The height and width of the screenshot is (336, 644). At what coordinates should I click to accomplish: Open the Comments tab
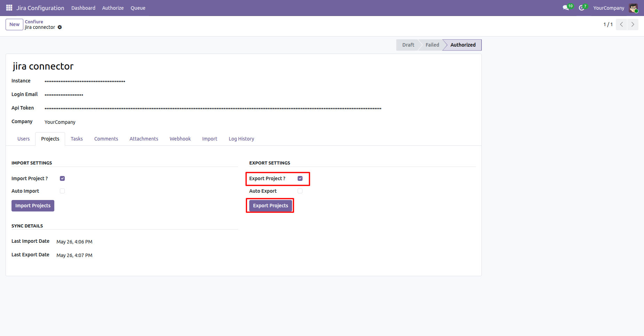(106, 139)
